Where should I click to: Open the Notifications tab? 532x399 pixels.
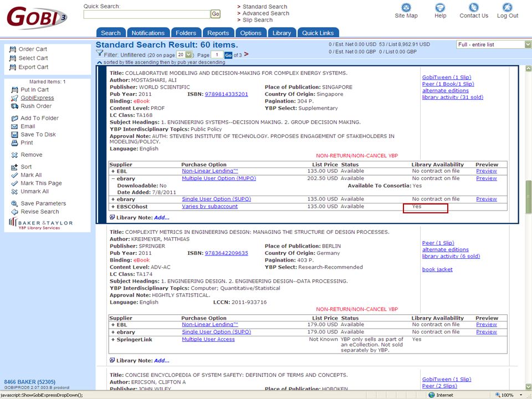point(148,33)
